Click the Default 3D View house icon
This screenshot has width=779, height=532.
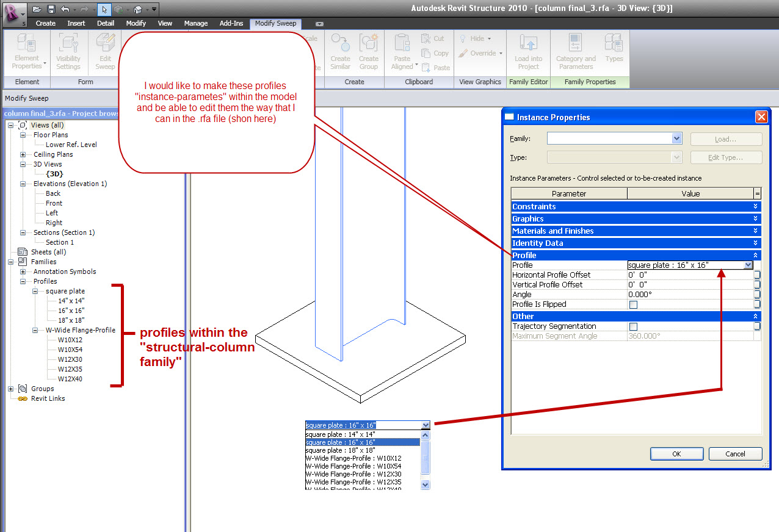[138, 9]
